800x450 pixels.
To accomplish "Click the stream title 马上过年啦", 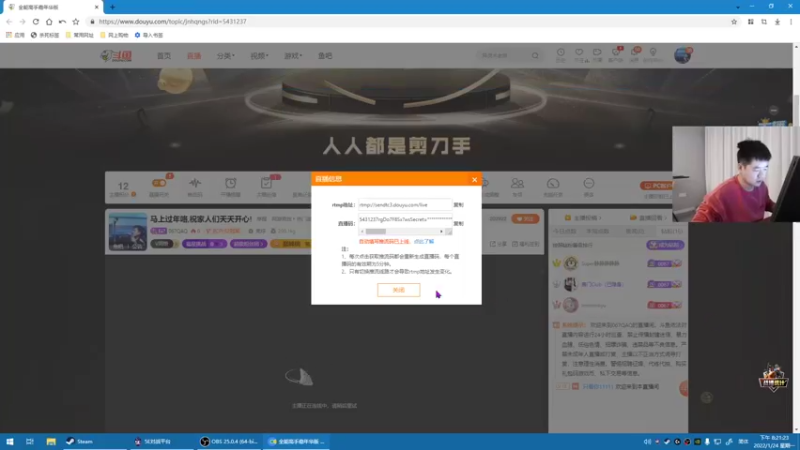I will click(201, 219).
